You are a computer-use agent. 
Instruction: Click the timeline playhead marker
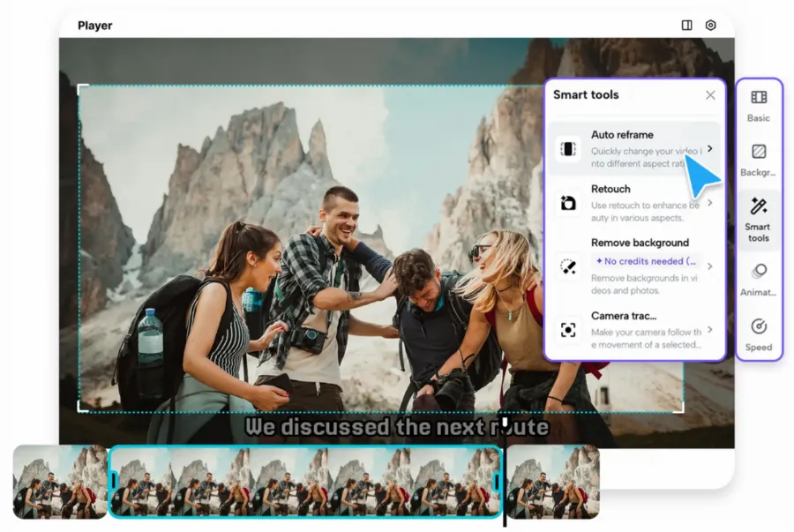pyautogui.click(x=504, y=423)
